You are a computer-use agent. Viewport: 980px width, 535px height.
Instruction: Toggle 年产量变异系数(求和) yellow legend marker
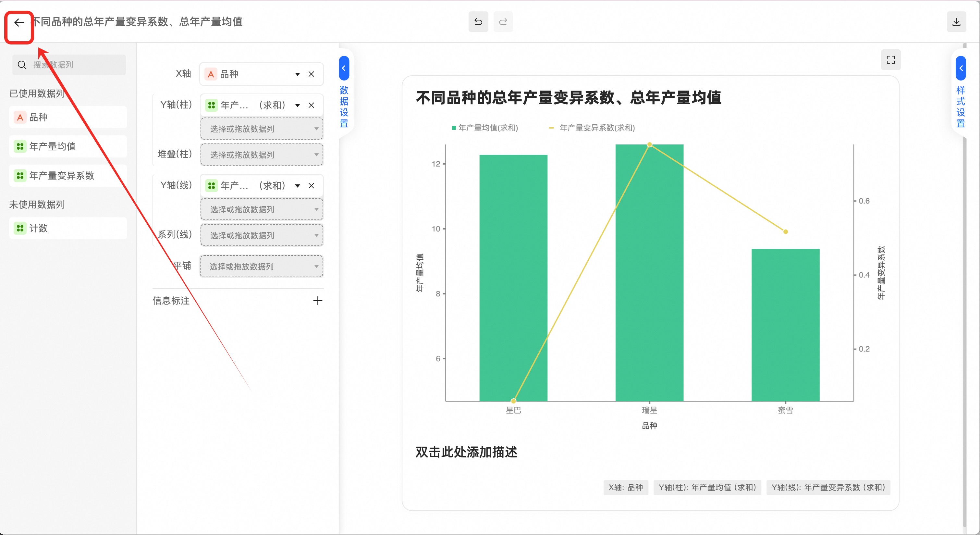pyautogui.click(x=551, y=128)
